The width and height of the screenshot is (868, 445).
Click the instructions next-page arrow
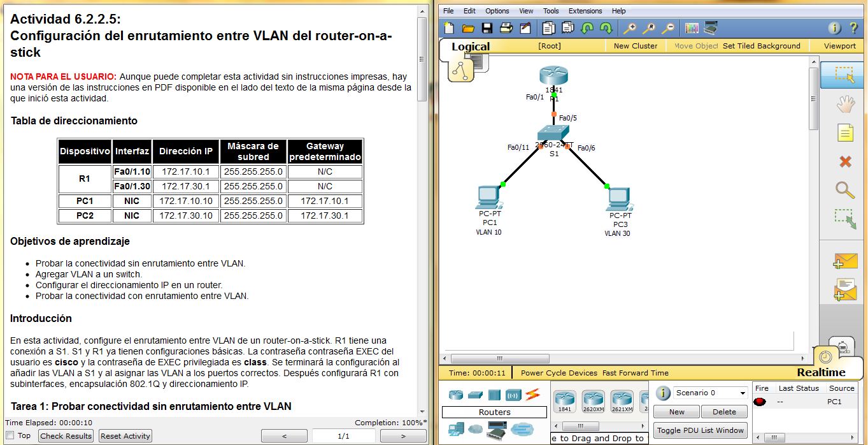click(x=402, y=435)
